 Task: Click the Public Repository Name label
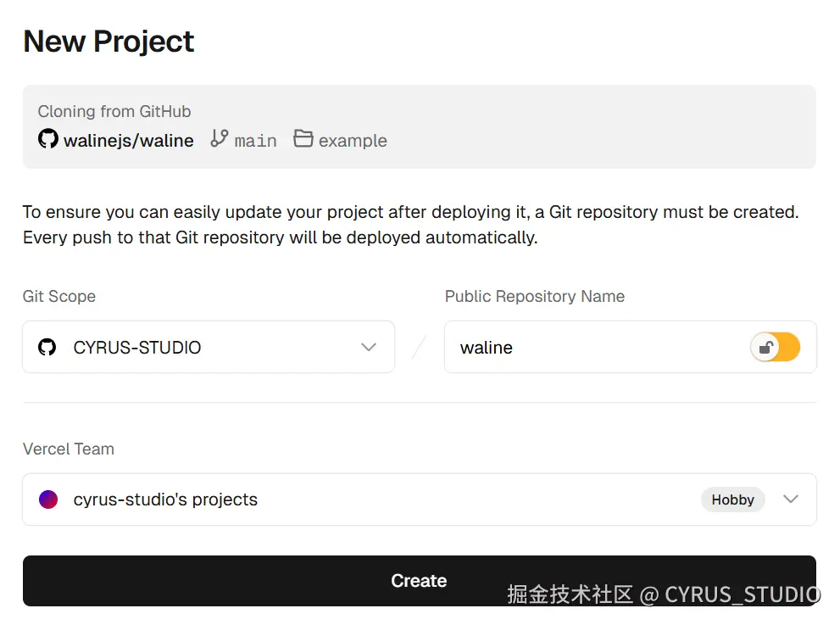pyautogui.click(x=535, y=297)
